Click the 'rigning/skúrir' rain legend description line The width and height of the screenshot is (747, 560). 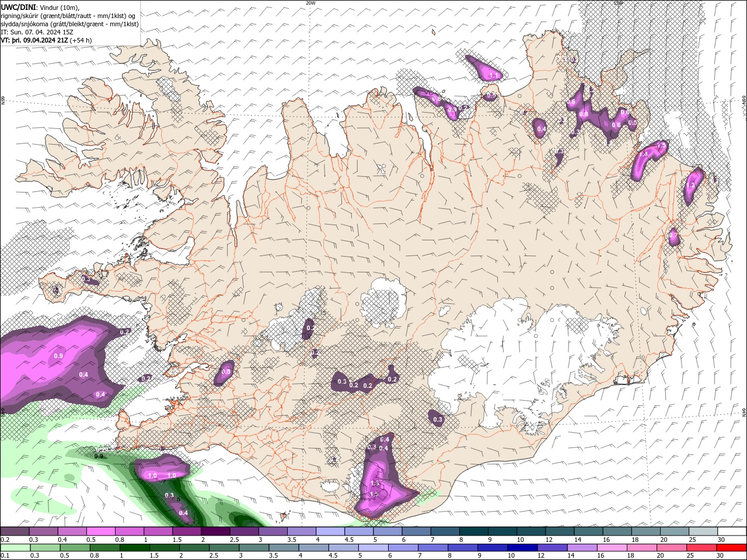tap(69, 15)
